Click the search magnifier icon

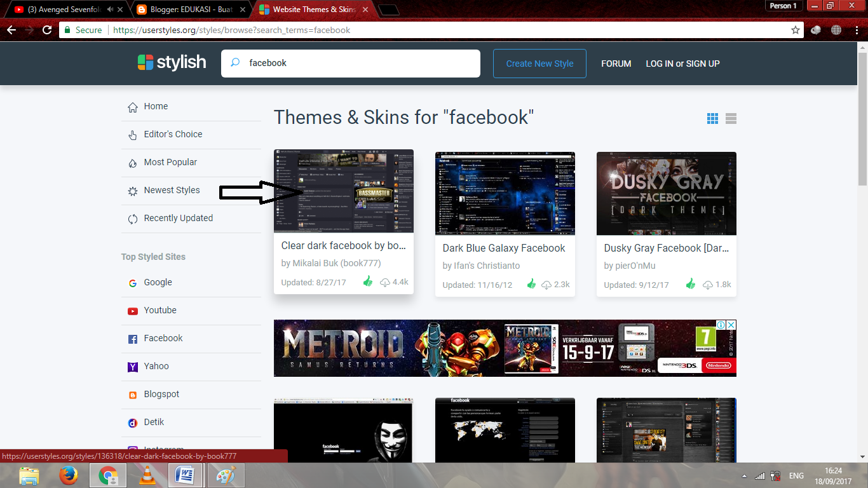pyautogui.click(x=235, y=63)
